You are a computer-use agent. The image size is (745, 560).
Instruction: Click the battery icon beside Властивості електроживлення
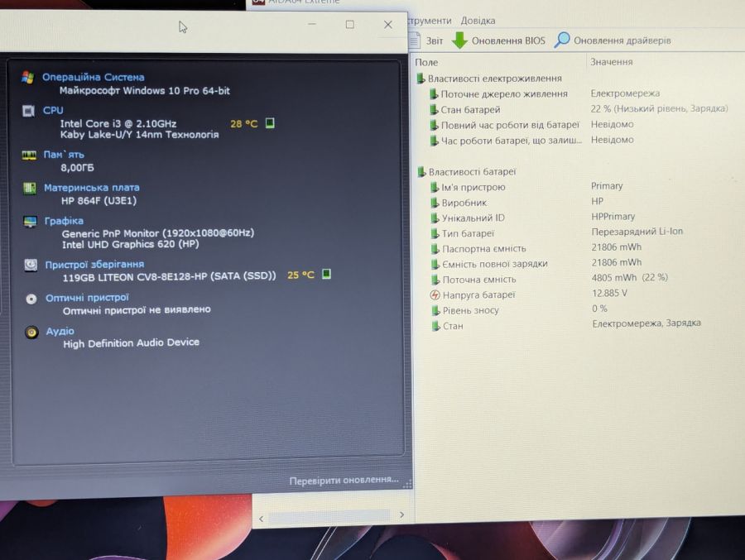pyautogui.click(x=421, y=79)
